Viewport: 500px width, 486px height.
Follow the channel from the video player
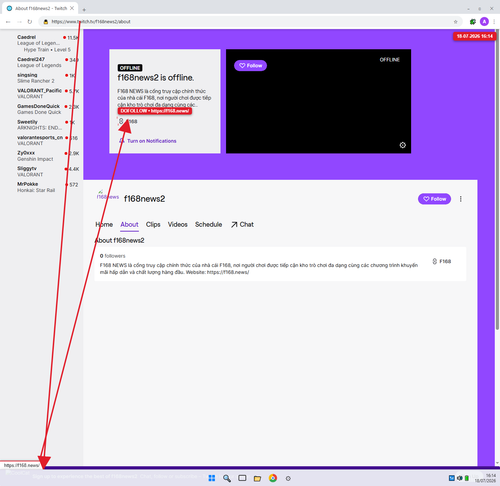click(x=250, y=65)
